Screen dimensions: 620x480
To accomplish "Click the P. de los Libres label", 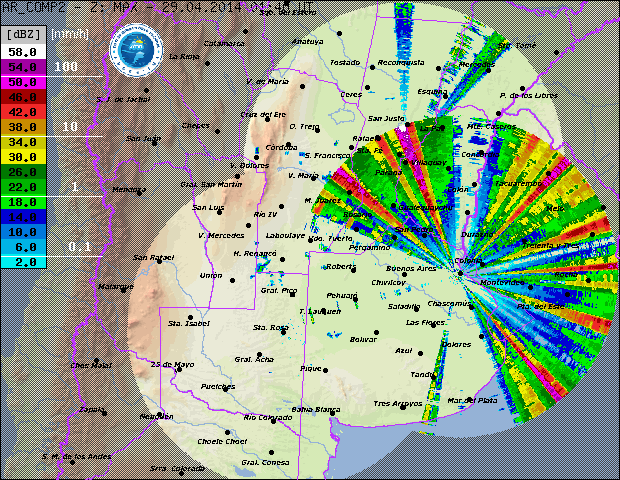I will 528,95.
